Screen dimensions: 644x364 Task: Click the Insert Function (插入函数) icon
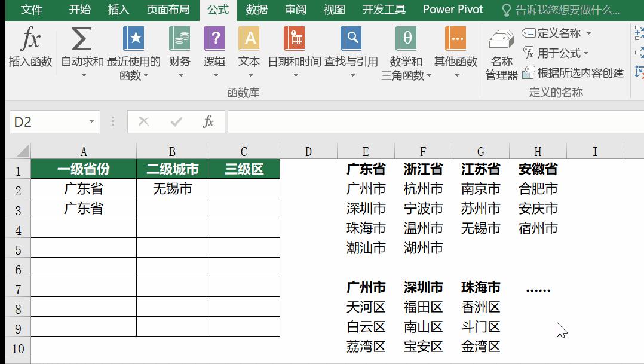point(30,39)
